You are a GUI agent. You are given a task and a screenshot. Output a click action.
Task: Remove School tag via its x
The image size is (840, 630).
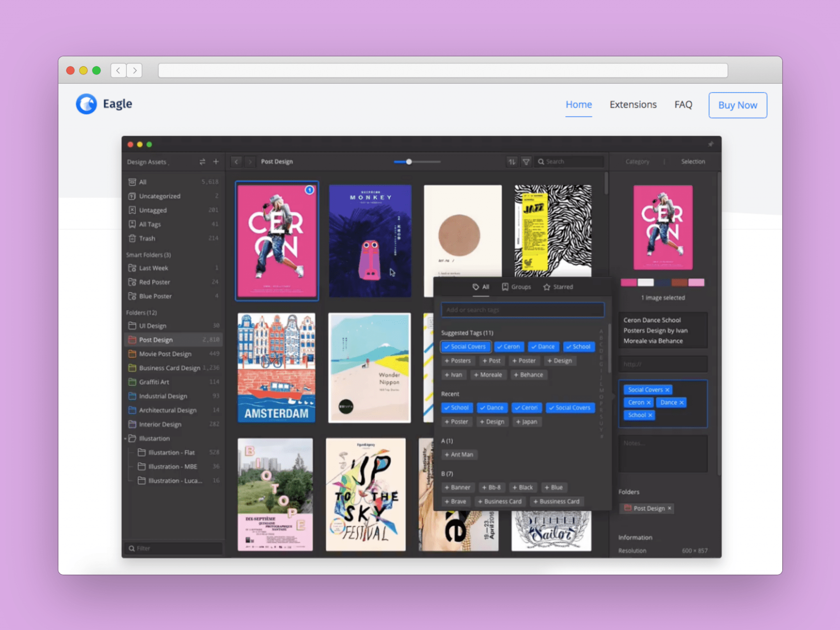650,415
